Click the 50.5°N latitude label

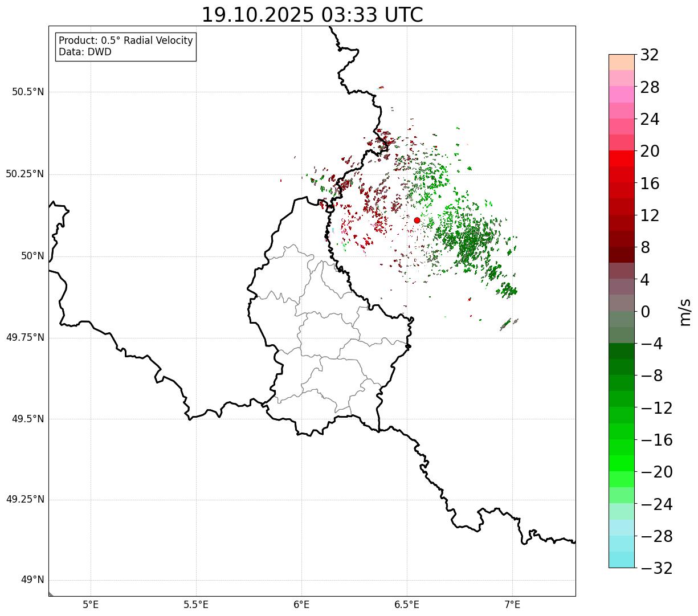click(28, 92)
